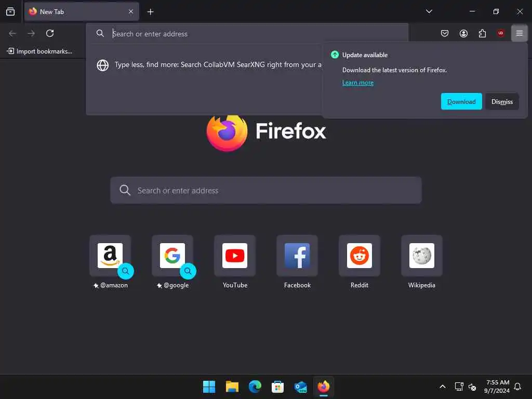This screenshot has height=399, width=532.
Task: Click Import bookmarks in bookmarks toolbar
Action: pos(39,51)
